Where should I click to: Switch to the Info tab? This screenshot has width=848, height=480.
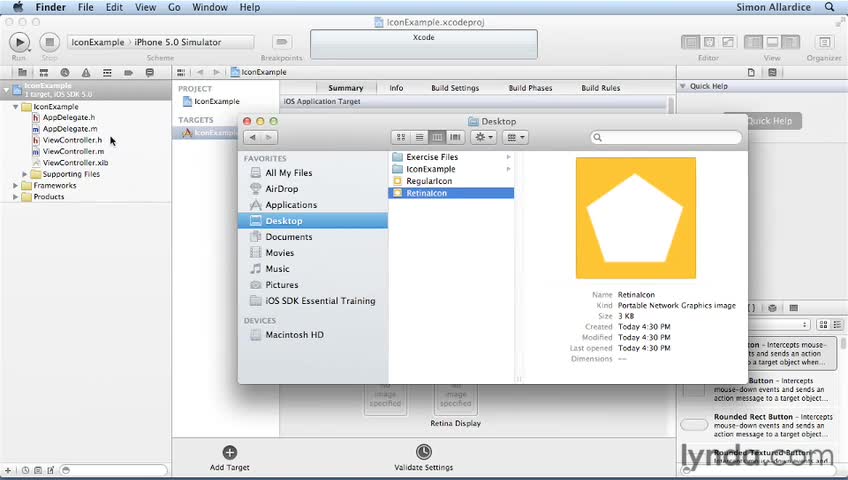click(396, 88)
